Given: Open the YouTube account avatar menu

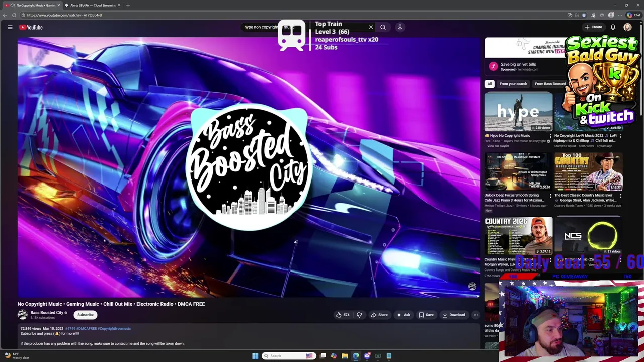Looking at the screenshot, I should (x=627, y=27).
